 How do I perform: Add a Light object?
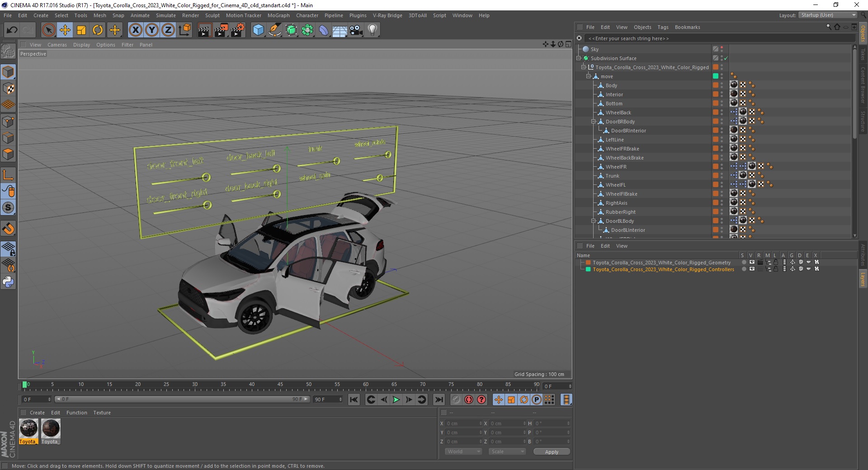373,30
